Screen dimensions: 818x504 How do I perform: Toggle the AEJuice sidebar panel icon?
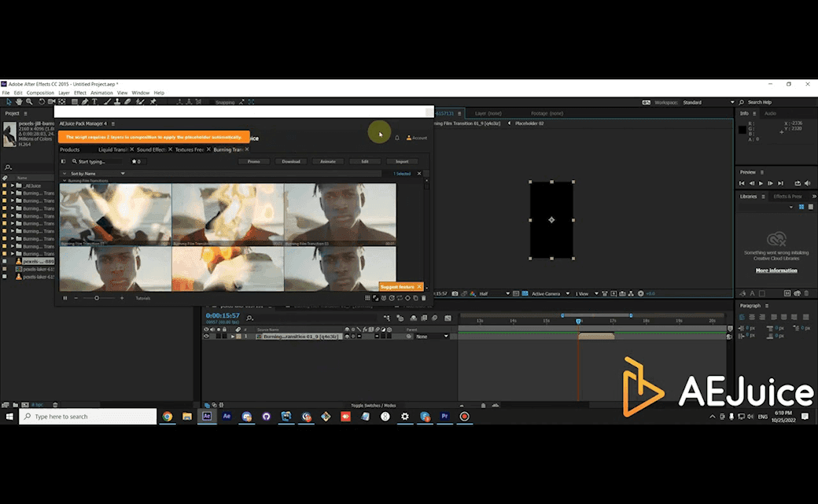64,162
